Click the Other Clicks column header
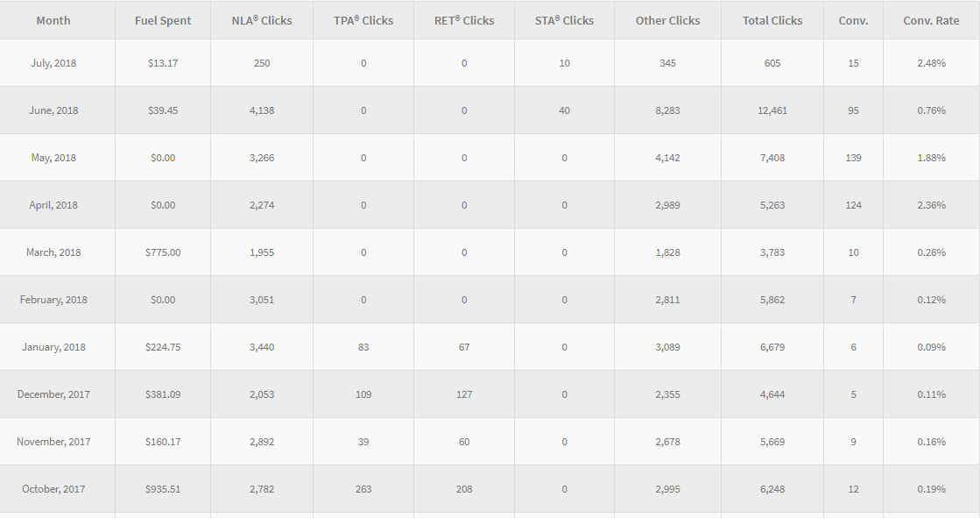The height and width of the screenshot is (518, 980). pos(667,21)
